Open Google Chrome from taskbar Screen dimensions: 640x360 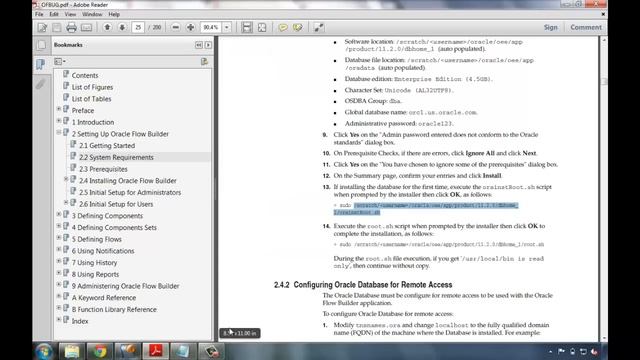[100, 351]
